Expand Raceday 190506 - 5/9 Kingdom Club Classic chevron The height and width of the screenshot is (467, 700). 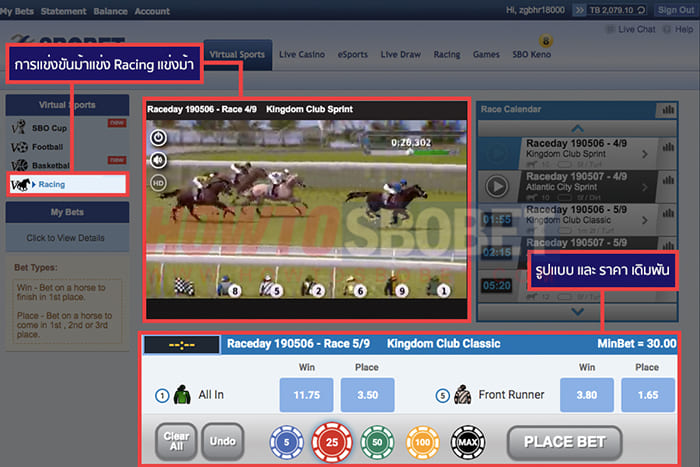[x=645, y=220]
